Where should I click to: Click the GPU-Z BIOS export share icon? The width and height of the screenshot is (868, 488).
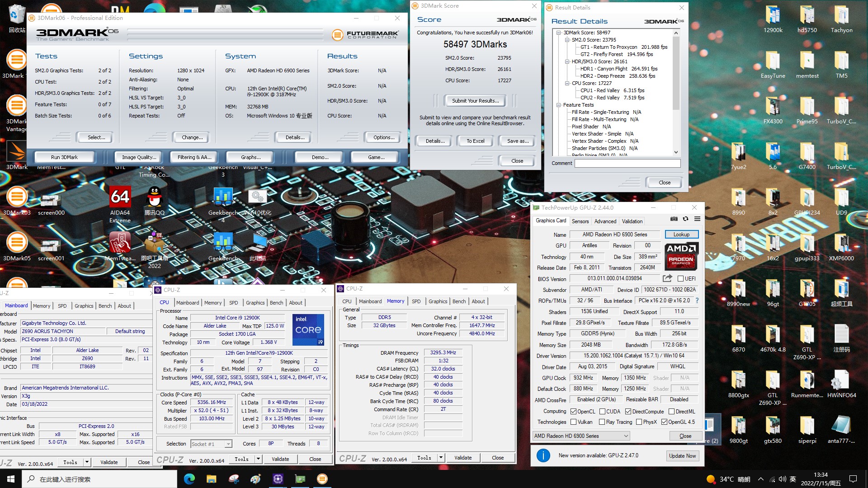[x=667, y=278]
